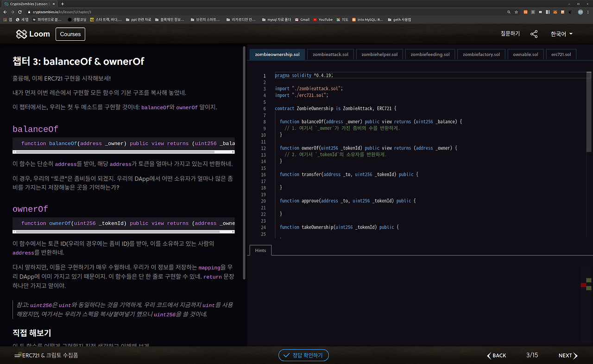Reload the page with refresh icon

pos(20,12)
